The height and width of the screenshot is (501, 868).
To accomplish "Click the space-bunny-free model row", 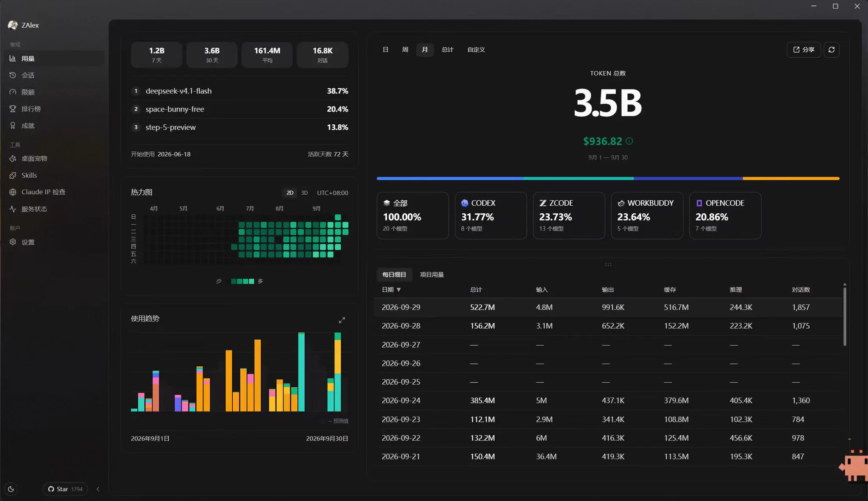I will click(x=240, y=109).
